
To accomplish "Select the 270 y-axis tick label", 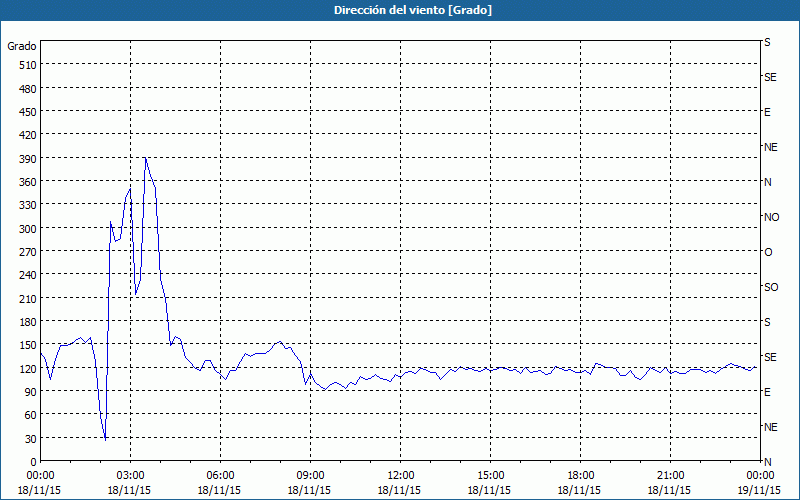I will point(28,252).
